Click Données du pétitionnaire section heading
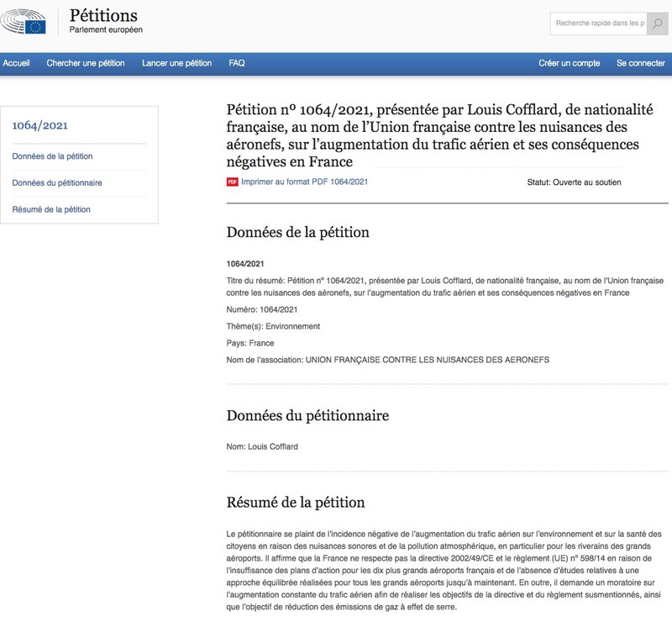The width and height of the screenshot is (672, 627). [x=307, y=415]
